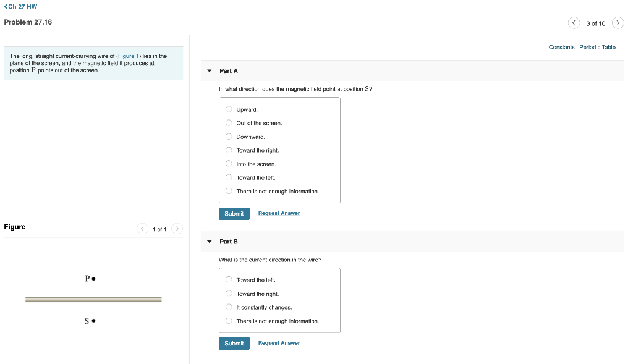This screenshot has width=633, height=364.
Task: Show next figure arrow
Action: (177, 229)
